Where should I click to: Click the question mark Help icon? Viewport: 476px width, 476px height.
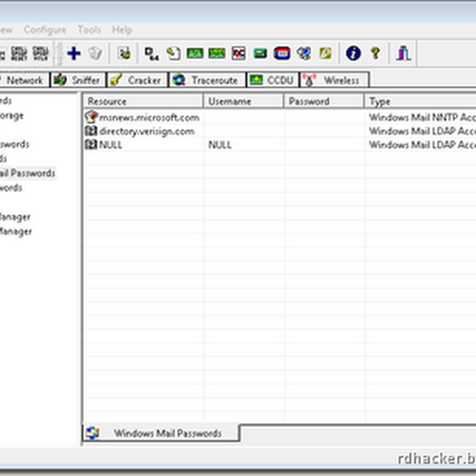(375, 53)
